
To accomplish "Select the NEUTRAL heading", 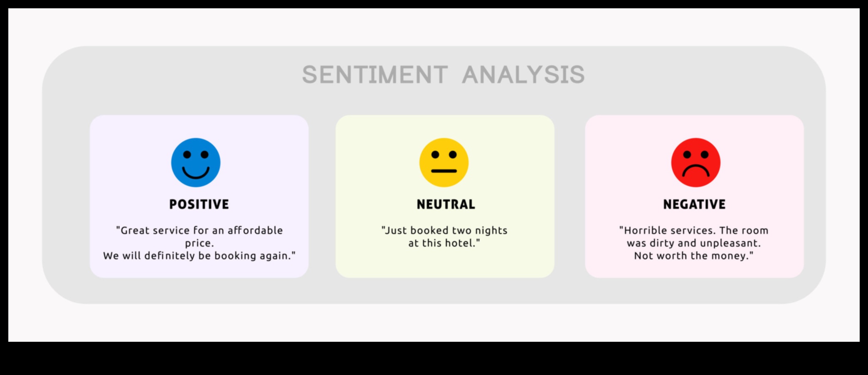I will [446, 204].
